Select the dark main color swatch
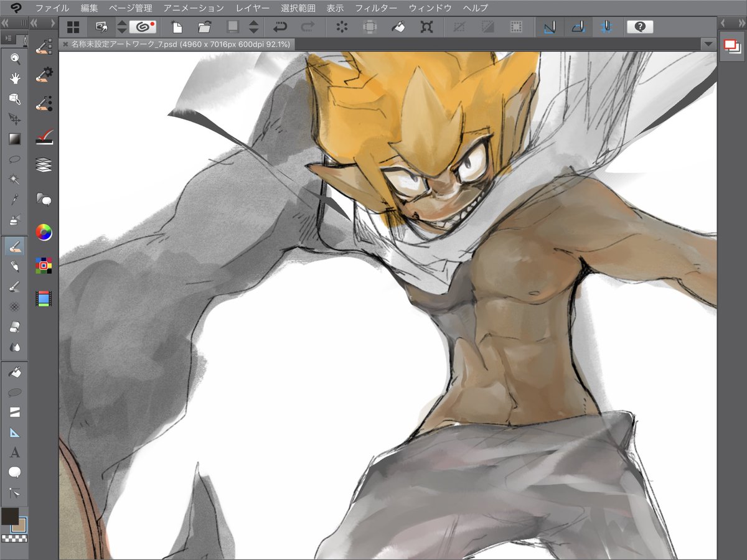The image size is (747, 560). coord(9,516)
